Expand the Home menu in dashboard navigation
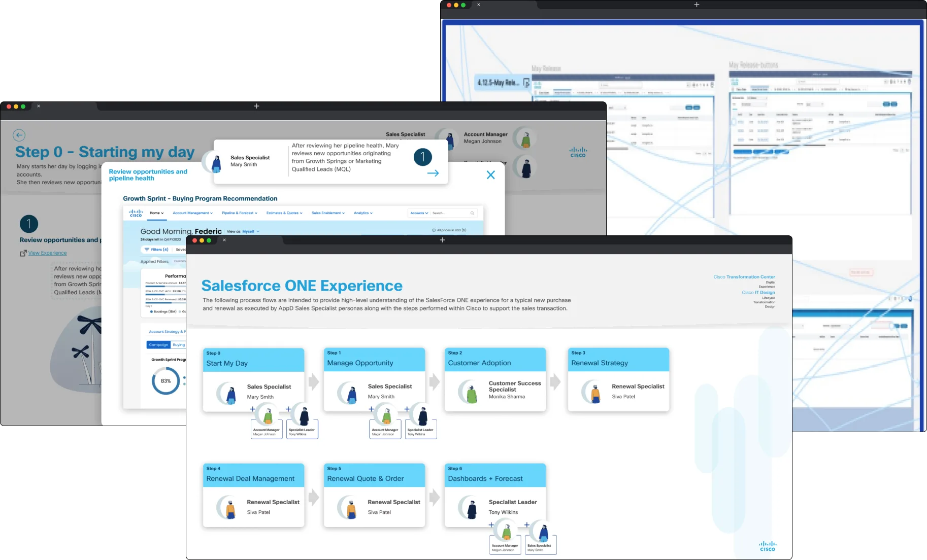This screenshot has height=560, width=927. [157, 213]
